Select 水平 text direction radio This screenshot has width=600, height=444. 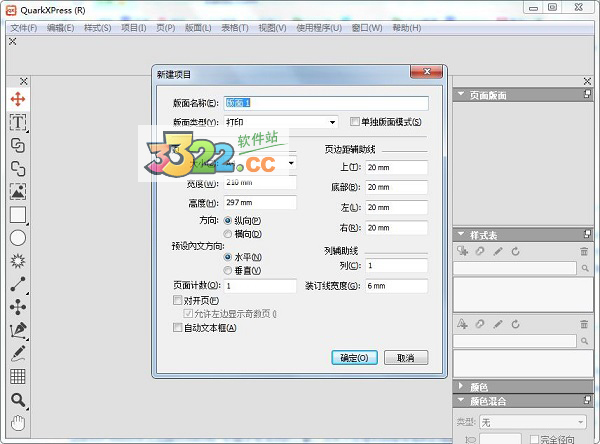tap(228, 257)
